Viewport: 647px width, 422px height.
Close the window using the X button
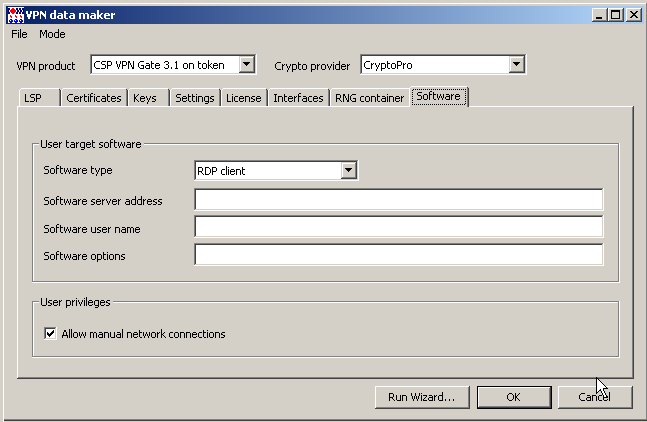click(632, 14)
